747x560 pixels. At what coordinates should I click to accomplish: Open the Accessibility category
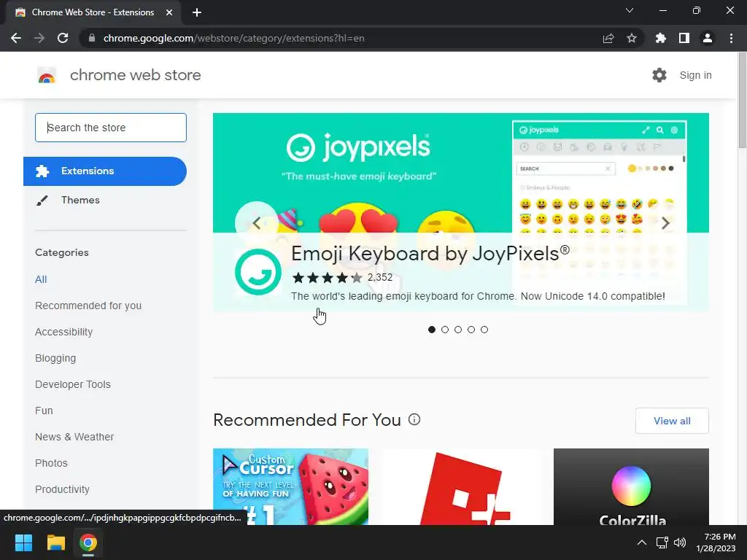point(64,332)
